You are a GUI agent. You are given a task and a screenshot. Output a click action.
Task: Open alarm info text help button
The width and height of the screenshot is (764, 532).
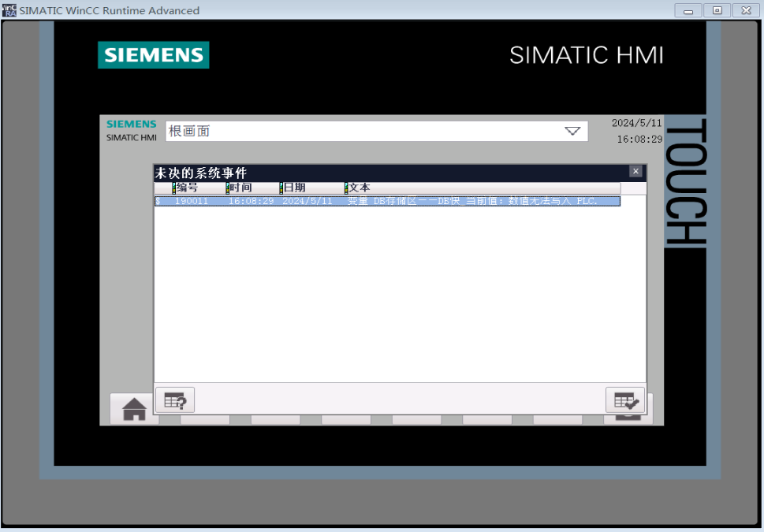(x=174, y=400)
